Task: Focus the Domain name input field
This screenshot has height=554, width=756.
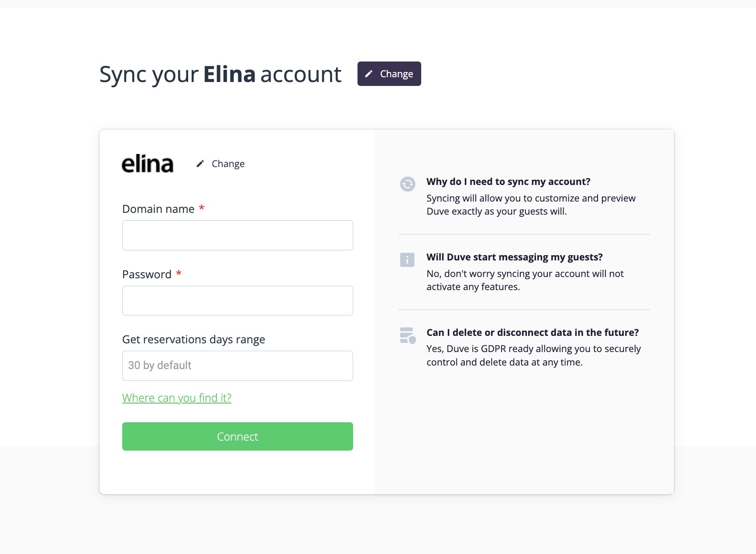Action: 237,235
